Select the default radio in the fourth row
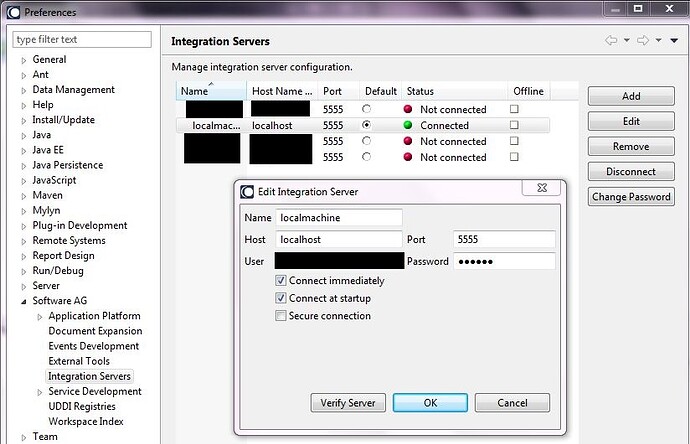The height and width of the screenshot is (444, 690). point(366,157)
